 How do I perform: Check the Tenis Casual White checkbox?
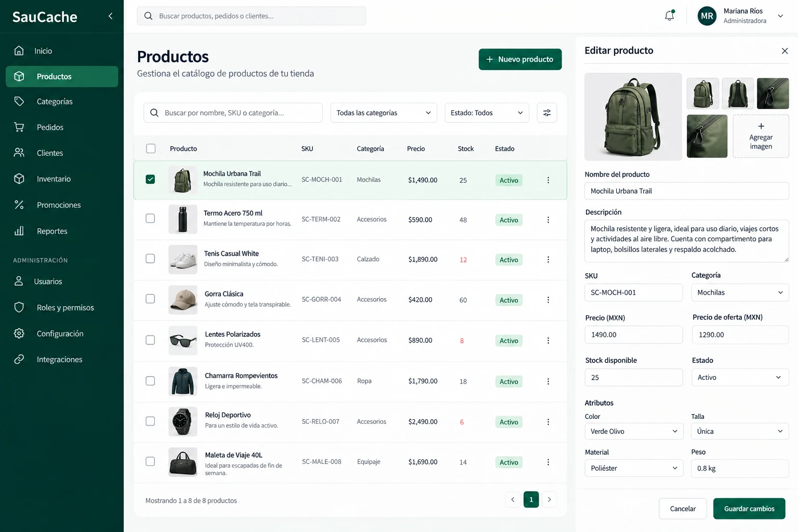[x=150, y=259]
